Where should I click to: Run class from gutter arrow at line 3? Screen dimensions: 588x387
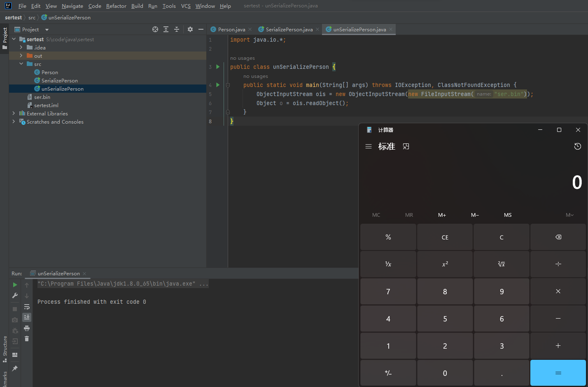pos(218,67)
